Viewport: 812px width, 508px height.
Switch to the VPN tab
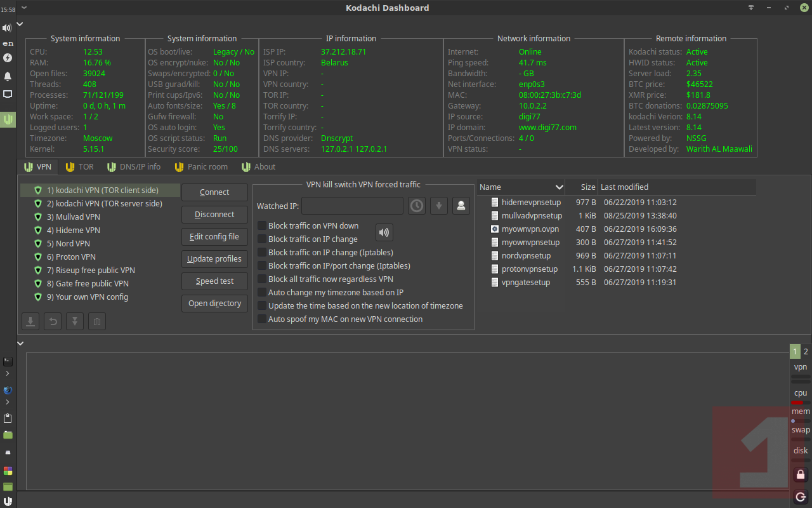(x=37, y=166)
